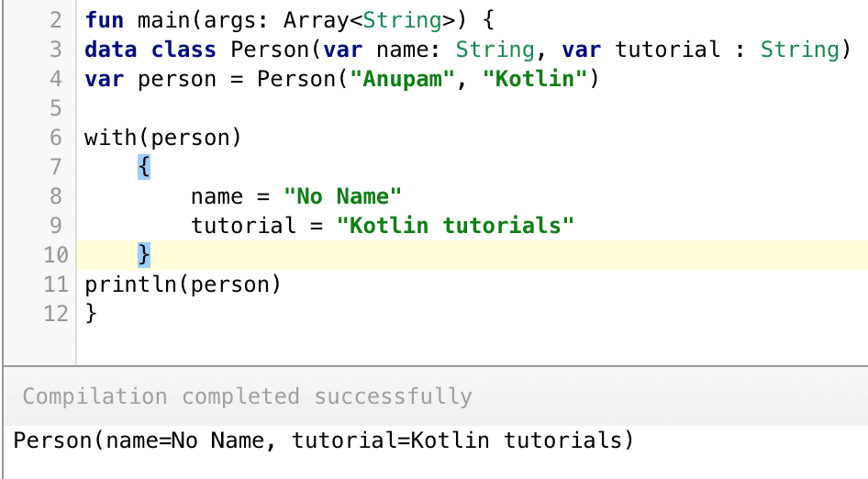This screenshot has width=868, height=479.
Task: Click 'with(person)' on line 6
Action: click(163, 138)
